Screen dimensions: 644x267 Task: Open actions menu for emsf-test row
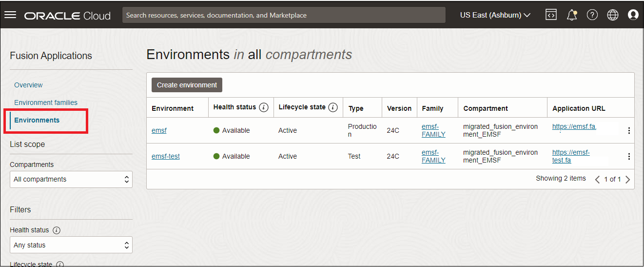click(629, 156)
